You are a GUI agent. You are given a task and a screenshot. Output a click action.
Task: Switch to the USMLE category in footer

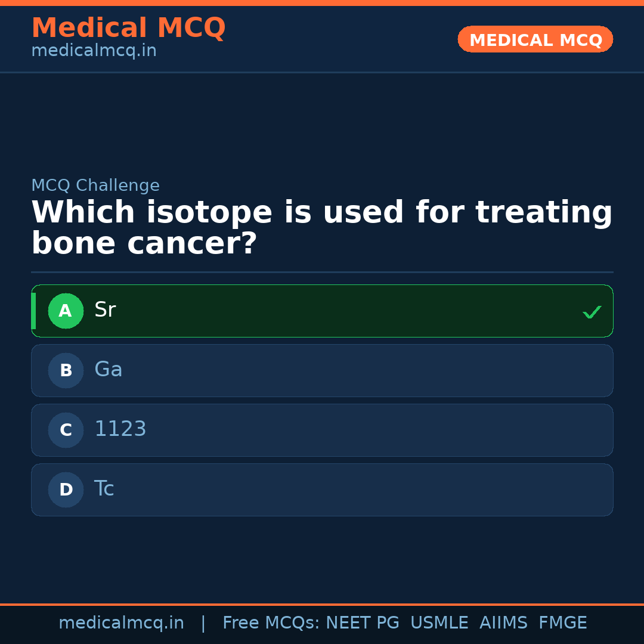coord(439,622)
